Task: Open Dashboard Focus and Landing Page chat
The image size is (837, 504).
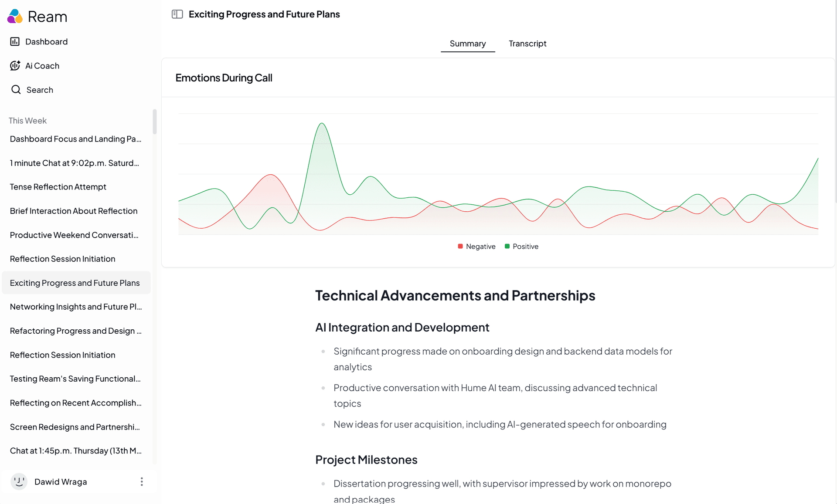Action: [x=75, y=139]
